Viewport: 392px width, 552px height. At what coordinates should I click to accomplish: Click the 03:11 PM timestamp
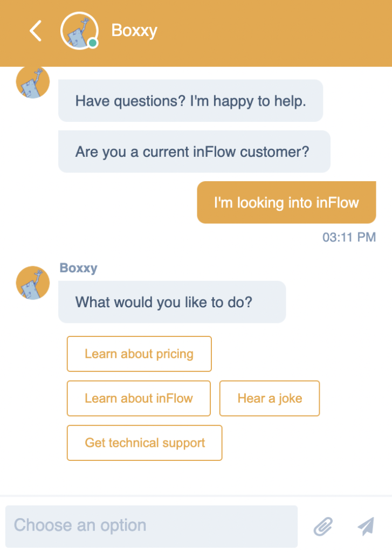point(349,237)
